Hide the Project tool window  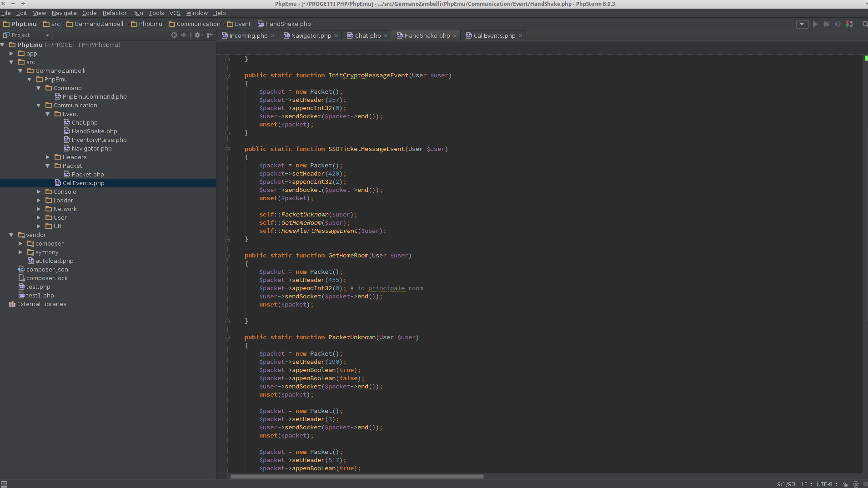pyautogui.click(x=210, y=35)
